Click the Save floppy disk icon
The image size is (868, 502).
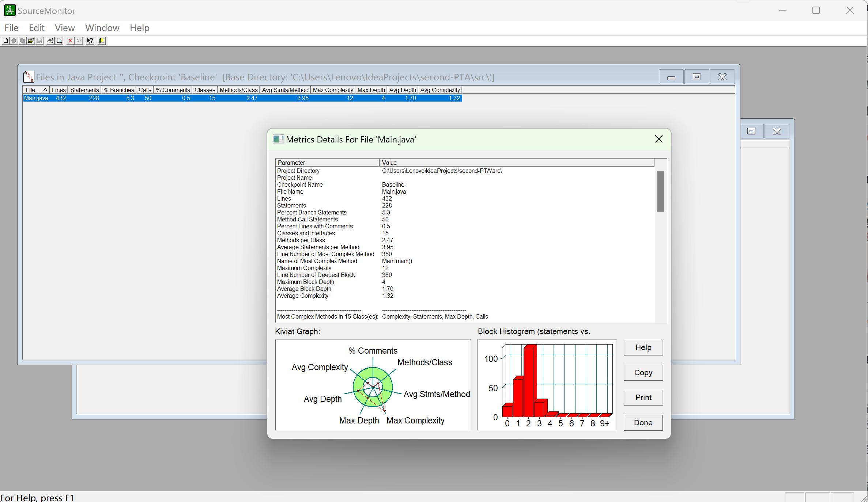pyautogui.click(x=39, y=41)
